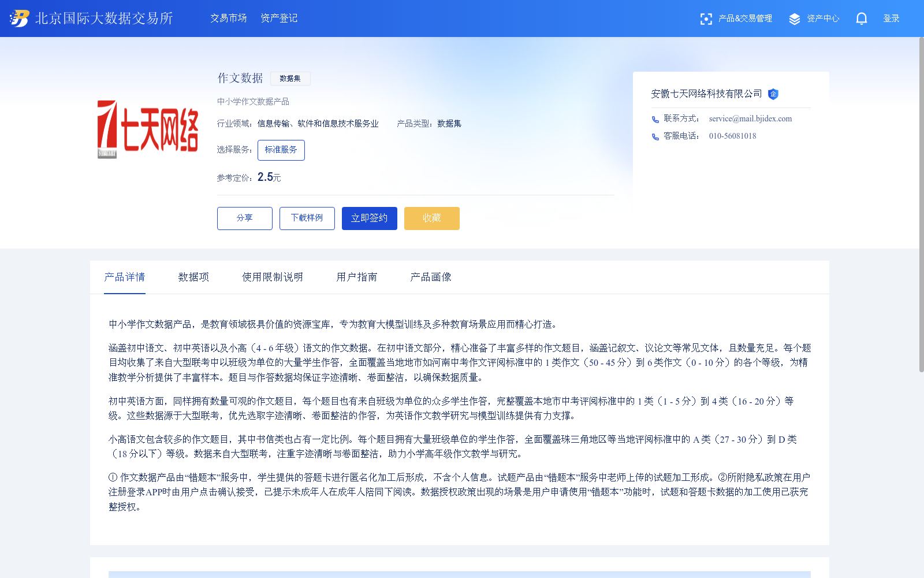Click the 分享 button
The width and height of the screenshot is (924, 578).
[x=245, y=218]
